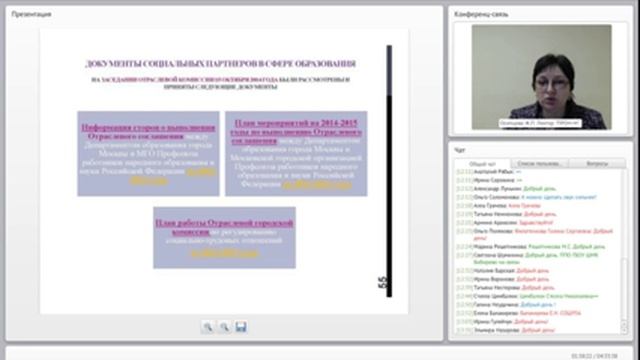The height and width of the screenshot is (360, 640).
Task: Select the chat message from Эльмира Назарова
Action: 506,330
